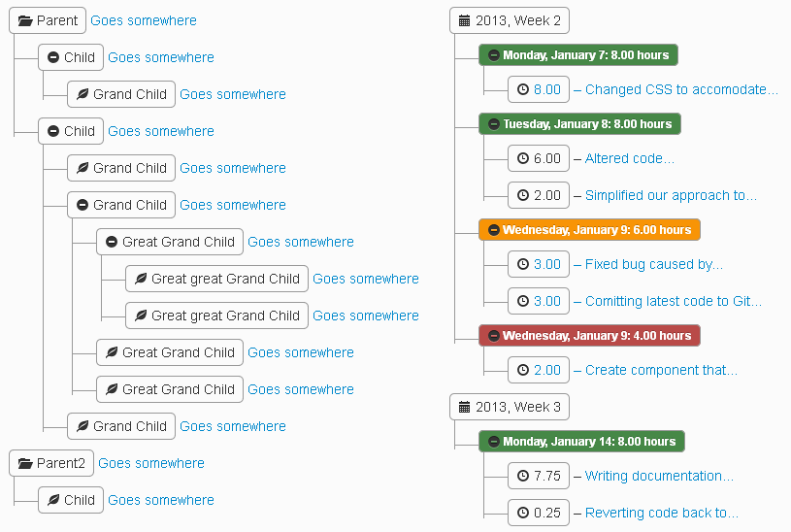The width and height of the screenshot is (791, 532).
Task: Collapse the Great Grand Child node with minus icon
Action: click(112, 242)
